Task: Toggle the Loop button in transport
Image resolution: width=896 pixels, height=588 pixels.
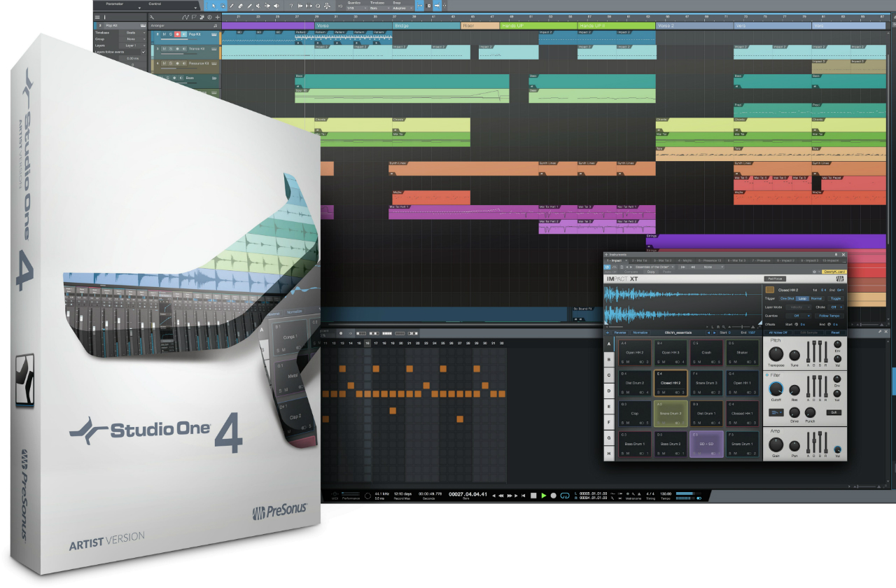Action: pos(565,495)
